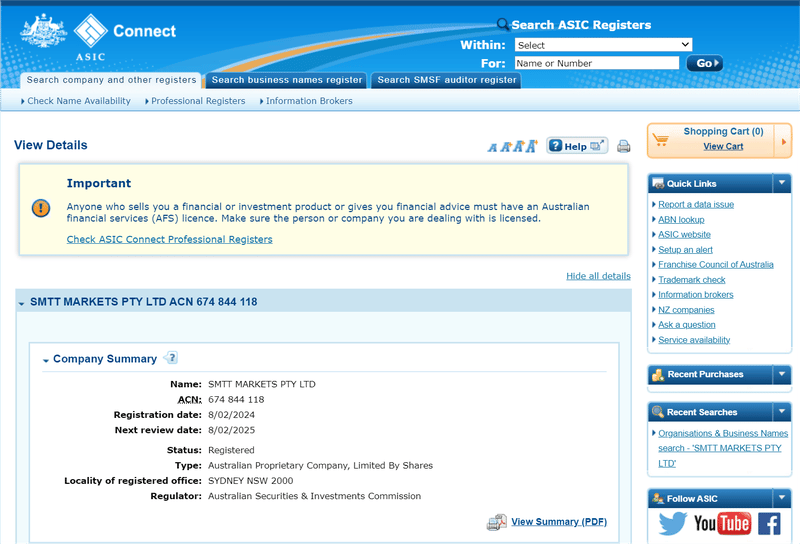Open the View Cart link
Viewport: 800px width, 544px height.
click(x=723, y=146)
